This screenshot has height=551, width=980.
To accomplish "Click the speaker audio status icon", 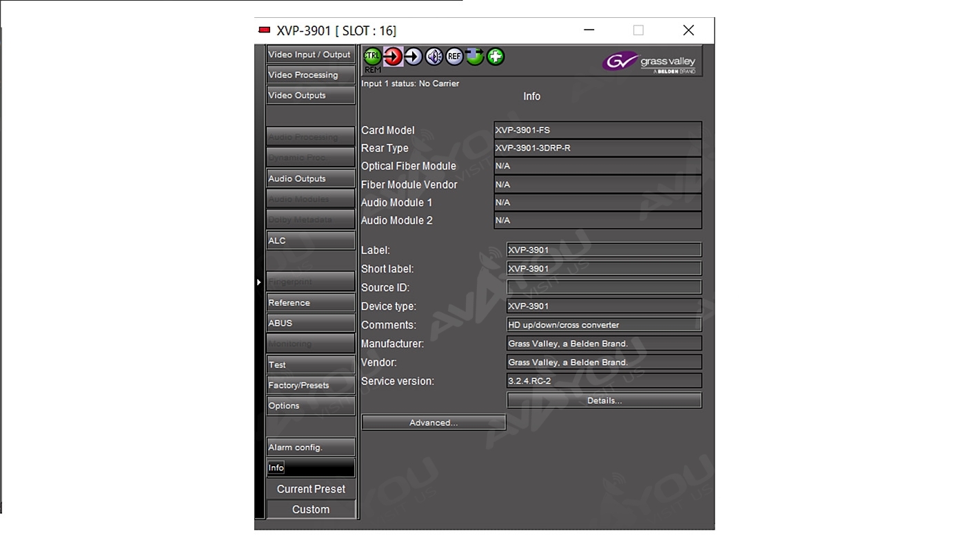I will tap(433, 56).
